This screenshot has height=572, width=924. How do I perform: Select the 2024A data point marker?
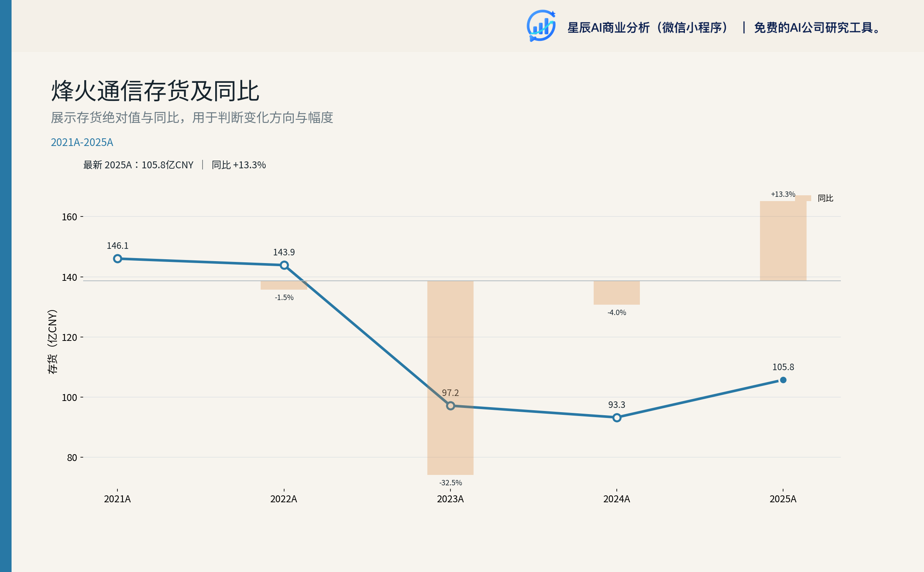click(x=617, y=418)
